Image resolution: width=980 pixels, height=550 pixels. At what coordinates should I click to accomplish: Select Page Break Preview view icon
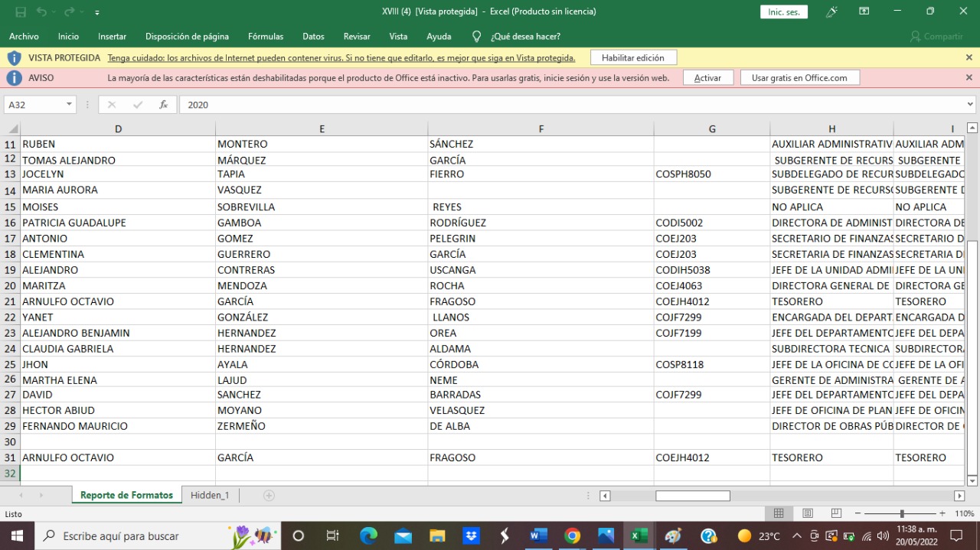tap(836, 513)
